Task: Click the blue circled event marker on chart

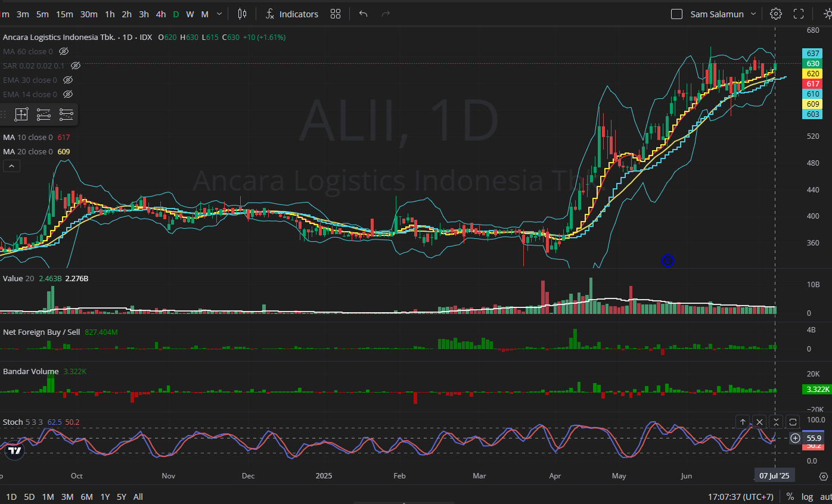Action: [668, 260]
